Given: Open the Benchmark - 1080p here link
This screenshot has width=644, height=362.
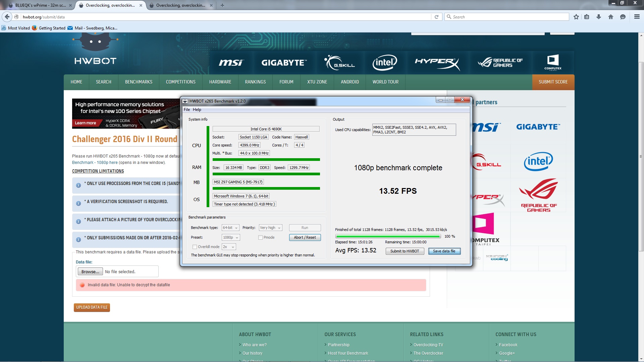Looking at the screenshot, I should click(x=95, y=163).
